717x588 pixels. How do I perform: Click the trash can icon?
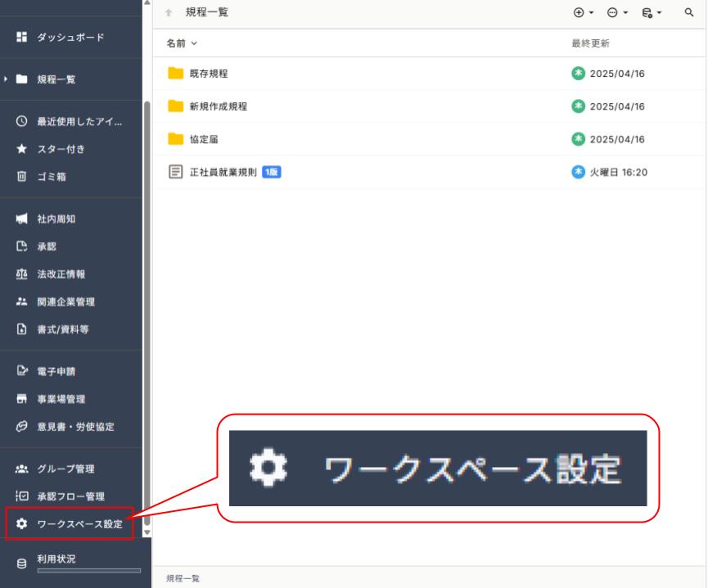pos(21,177)
